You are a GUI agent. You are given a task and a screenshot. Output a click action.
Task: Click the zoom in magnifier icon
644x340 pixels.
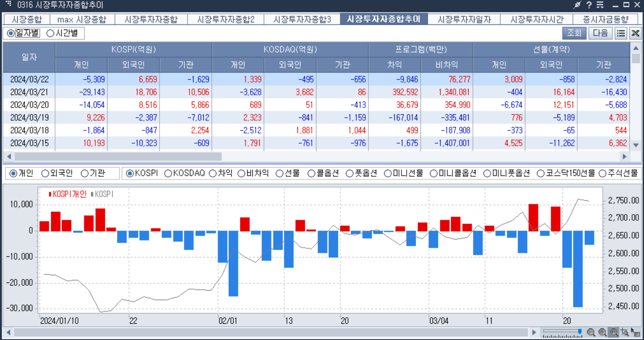pos(602,332)
